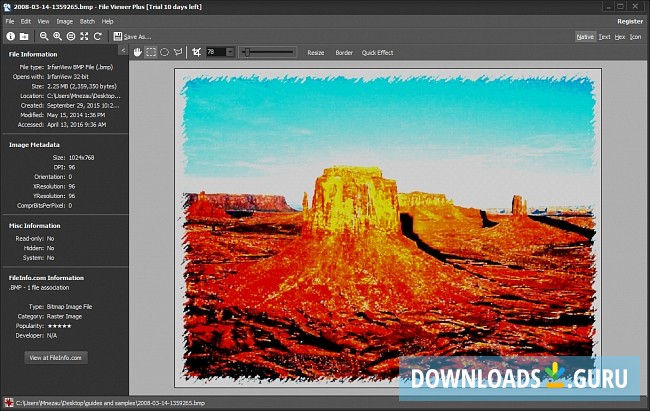Click the crop tool icon

coord(196,52)
